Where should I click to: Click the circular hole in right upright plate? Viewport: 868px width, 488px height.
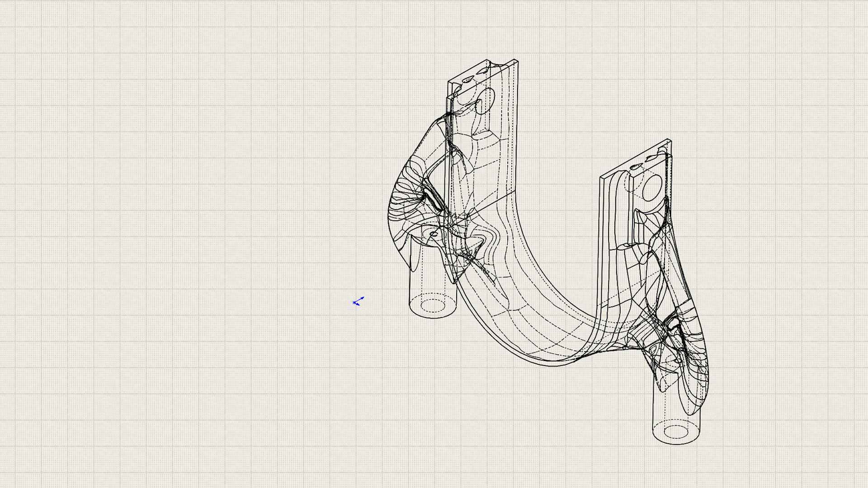[651, 188]
